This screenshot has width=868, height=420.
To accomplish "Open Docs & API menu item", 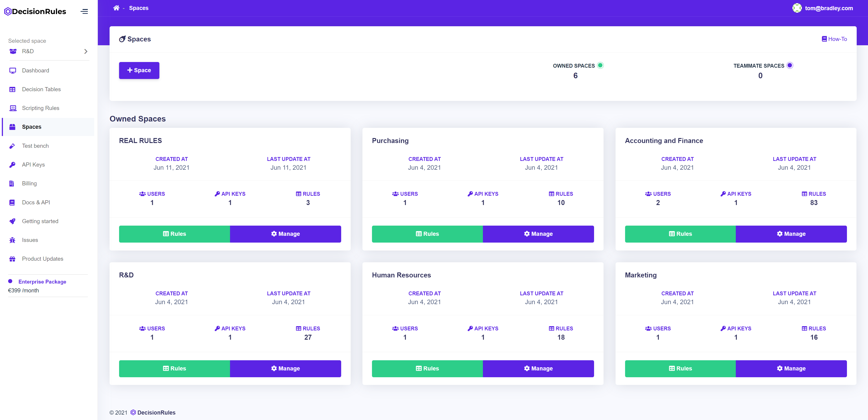I will pyautogui.click(x=36, y=203).
